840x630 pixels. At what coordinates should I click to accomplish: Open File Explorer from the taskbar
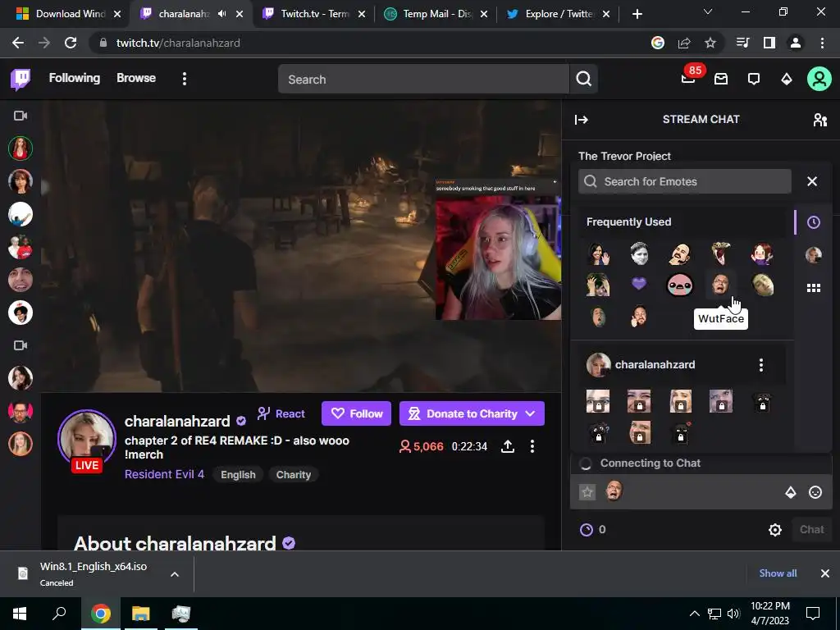[x=140, y=614]
